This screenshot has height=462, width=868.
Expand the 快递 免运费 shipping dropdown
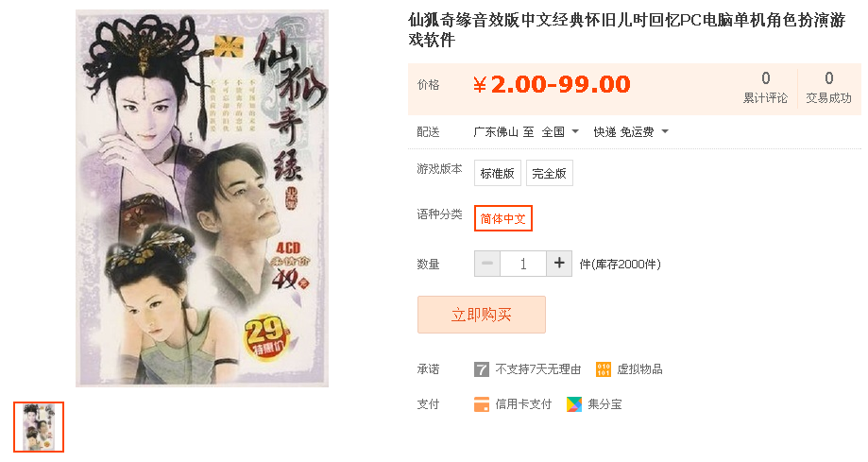[631, 132]
